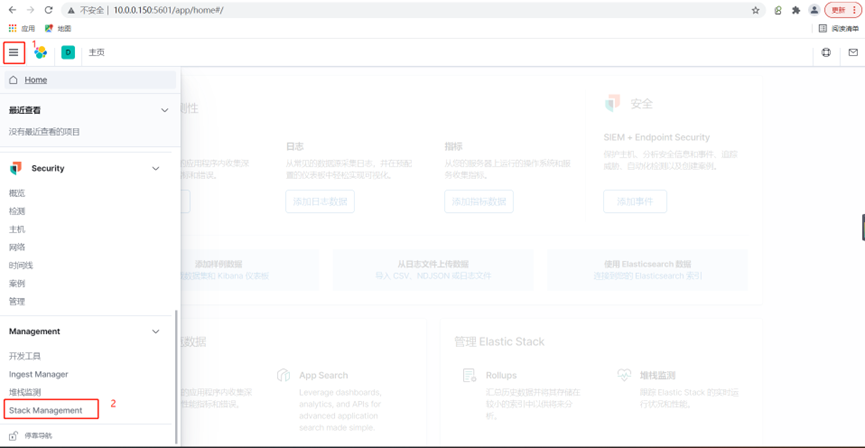
Task: Click the 管理 Elastic Stack heading
Action: coord(499,342)
